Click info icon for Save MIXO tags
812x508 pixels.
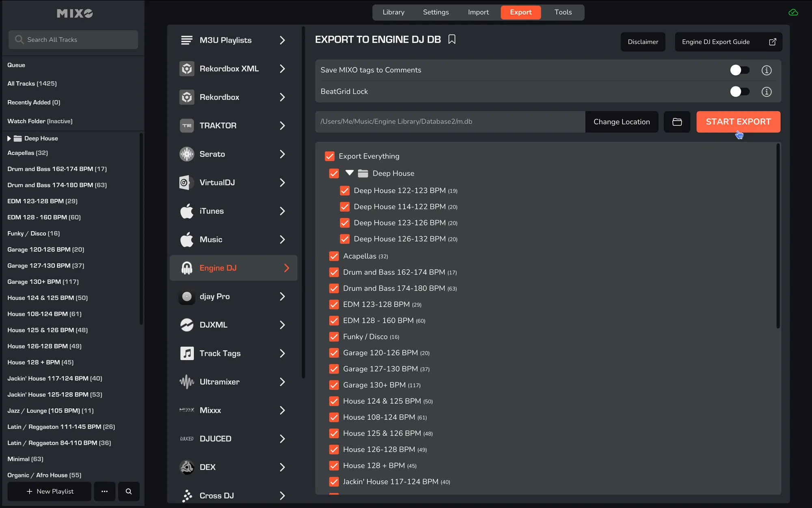click(x=766, y=70)
